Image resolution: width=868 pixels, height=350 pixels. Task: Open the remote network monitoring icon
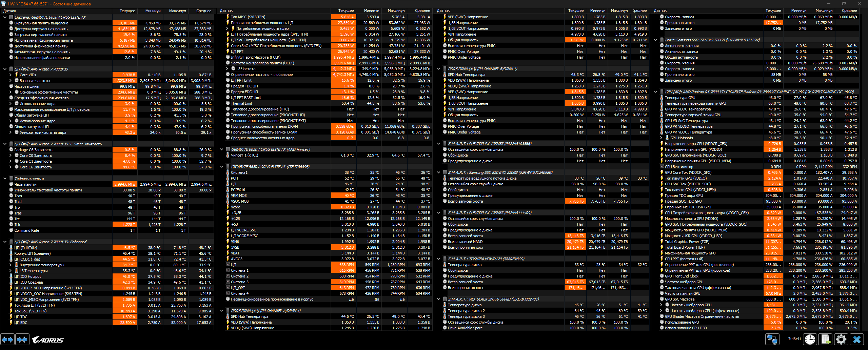(x=772, y=339)
